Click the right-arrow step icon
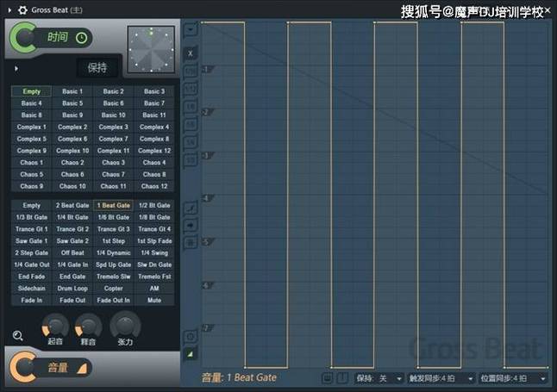 tap(191, 225)
